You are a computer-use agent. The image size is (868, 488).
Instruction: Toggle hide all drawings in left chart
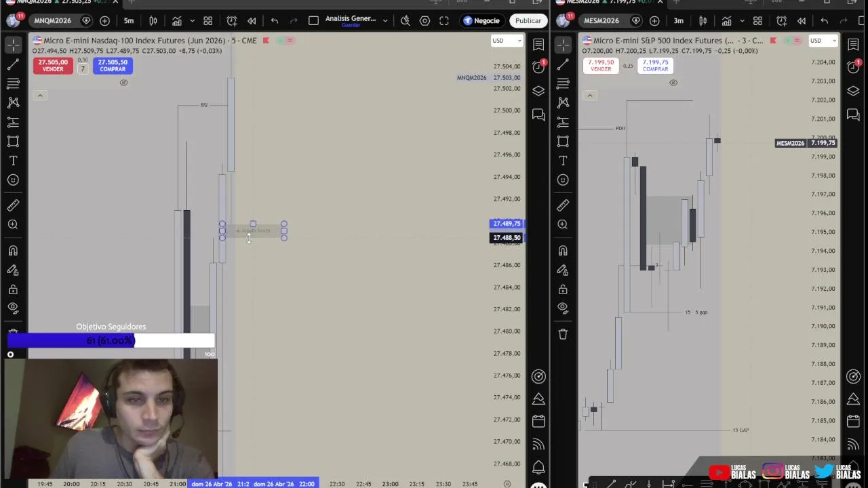coord(13,308)
